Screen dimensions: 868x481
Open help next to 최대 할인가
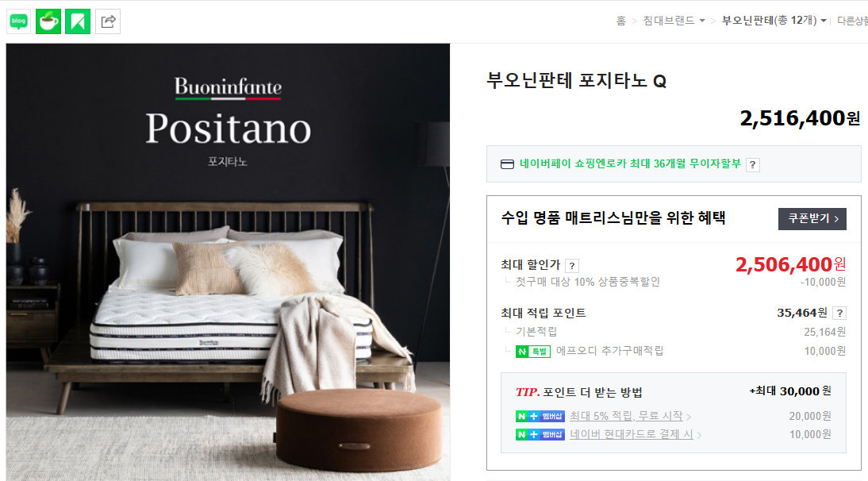(572, 266)
